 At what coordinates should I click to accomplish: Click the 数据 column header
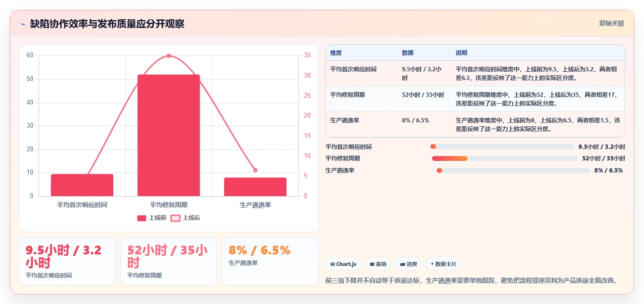point(425,53)
